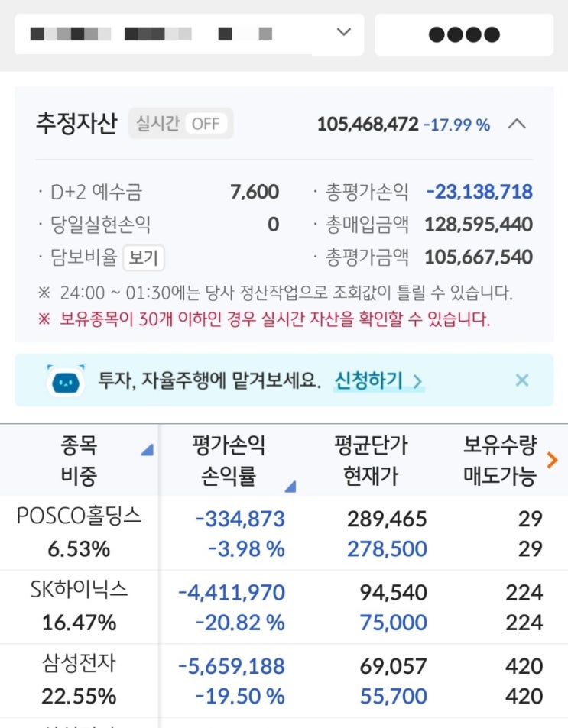The width and height of the screenshot is (568, 728).
Task: Select the 평균단가 현재가 column header
Action: point(371,460)
